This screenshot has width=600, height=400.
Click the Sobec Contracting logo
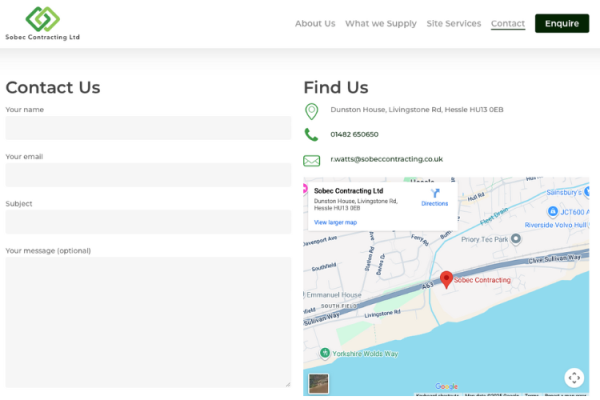(42, 22)
